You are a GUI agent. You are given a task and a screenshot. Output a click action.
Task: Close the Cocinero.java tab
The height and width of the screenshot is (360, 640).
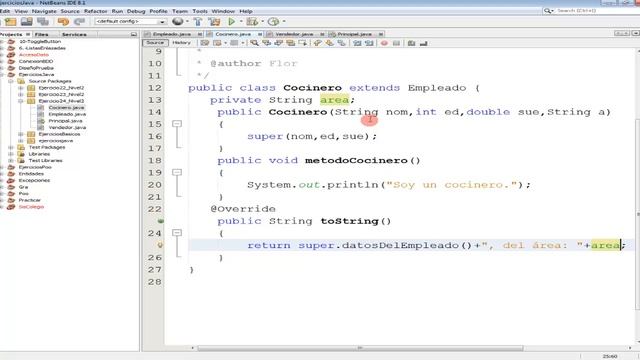click(260, 34)
